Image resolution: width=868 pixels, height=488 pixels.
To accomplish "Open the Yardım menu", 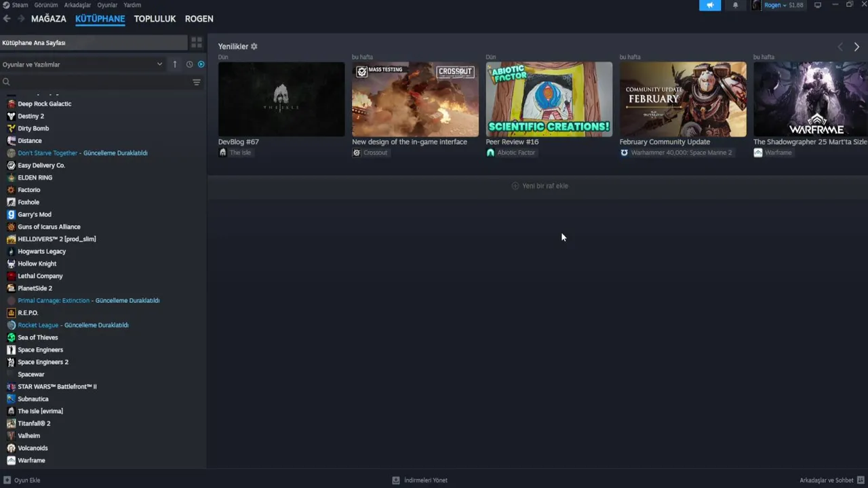I will pos(132,5).
